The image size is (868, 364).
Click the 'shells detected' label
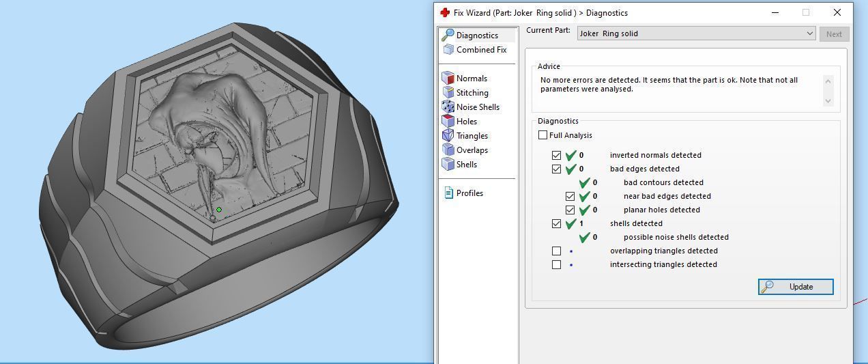pyautogui.click(x=636, y=223)
